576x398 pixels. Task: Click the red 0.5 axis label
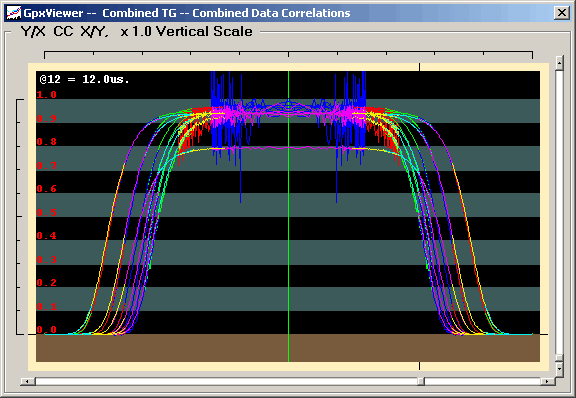point(47,213)
